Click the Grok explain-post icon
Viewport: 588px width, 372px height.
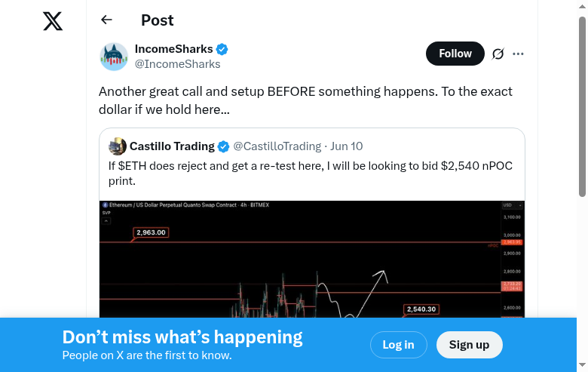point(498,54)
